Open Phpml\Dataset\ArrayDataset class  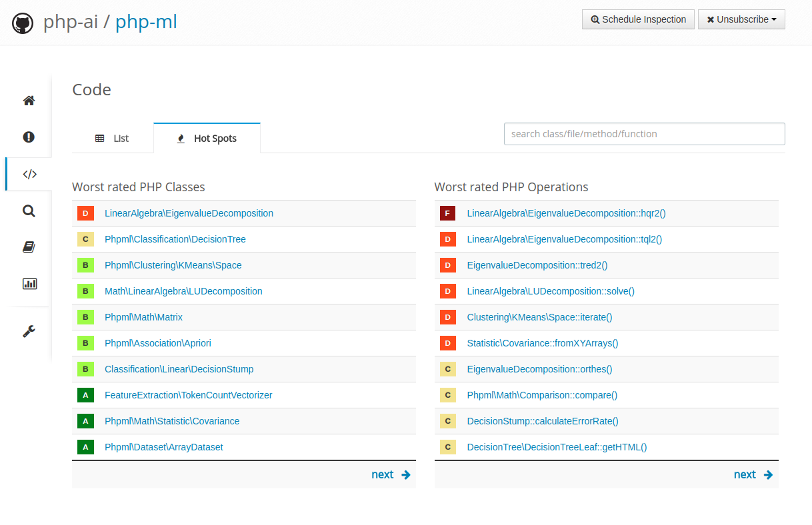[x=164, y=447]
